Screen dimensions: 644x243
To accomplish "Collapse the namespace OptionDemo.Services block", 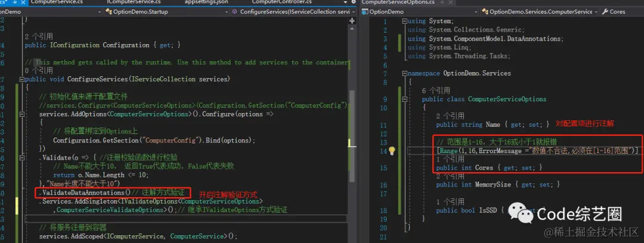I will click(405, 73).
